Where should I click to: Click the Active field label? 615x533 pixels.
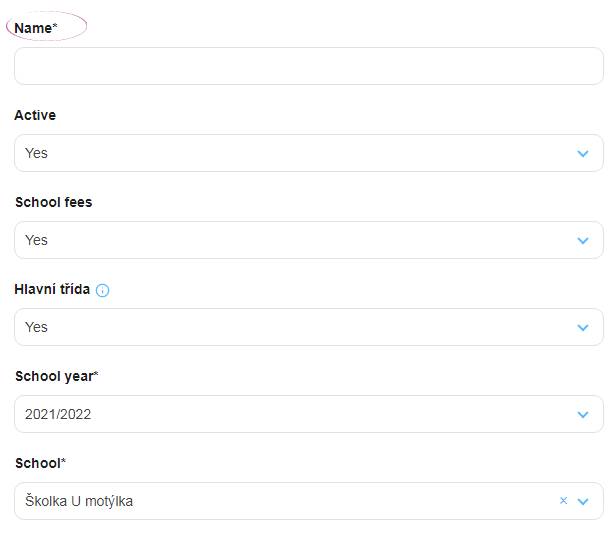[x=35, y=115]
